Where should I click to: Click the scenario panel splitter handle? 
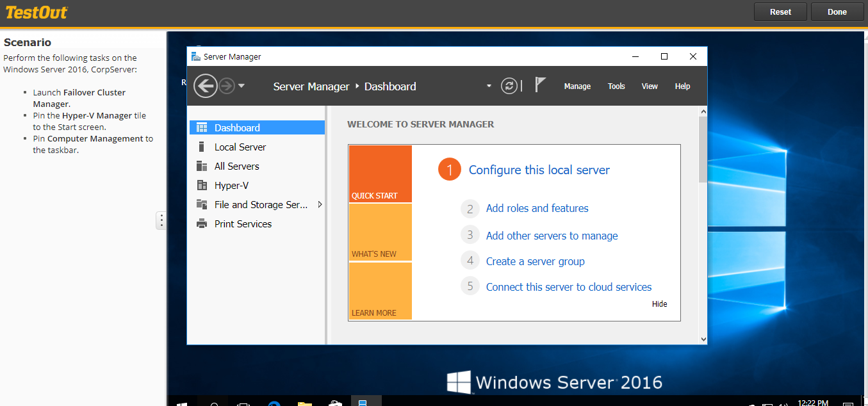[x=161, y=220]
